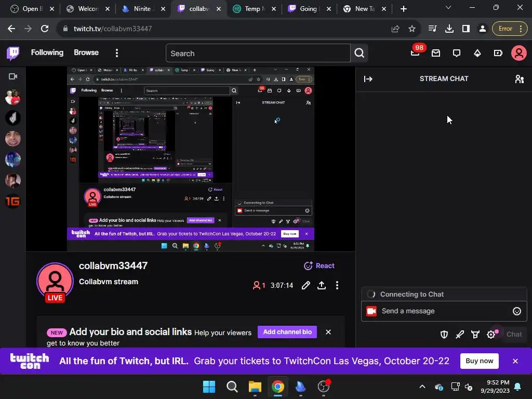Screen dimensions: 532x399
Task: Open the 1G channel in the sidebar
Action: [x=13, y=202]
